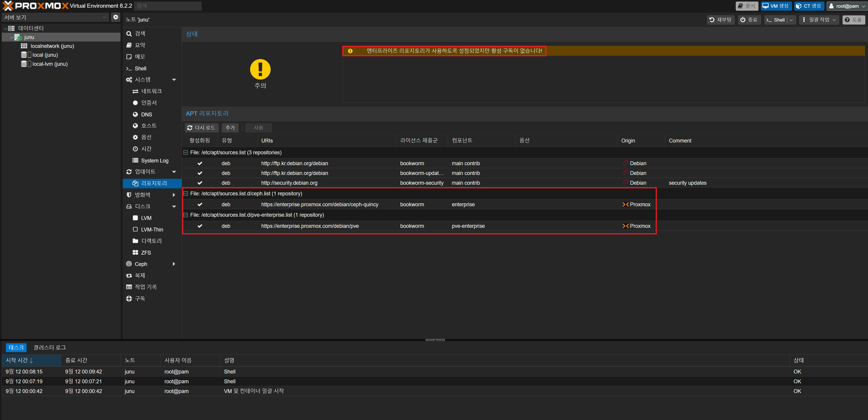The image size is (868, 420).
Task: Select 리포지토리 in the sidebar menu
Action: coord(154,183)
